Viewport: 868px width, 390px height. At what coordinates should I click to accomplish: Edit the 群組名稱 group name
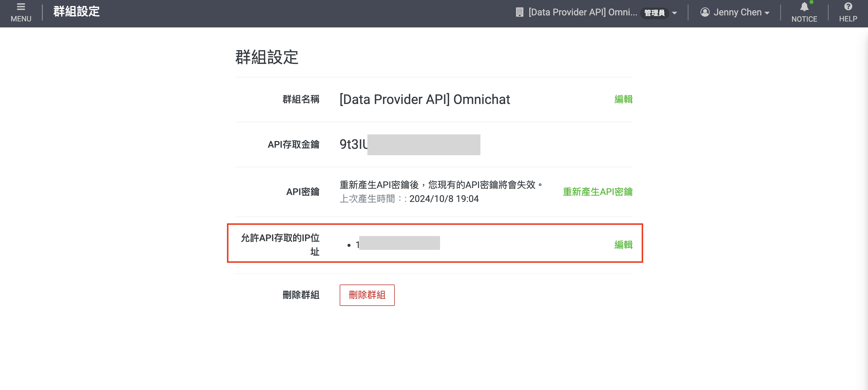click(623, 99)
